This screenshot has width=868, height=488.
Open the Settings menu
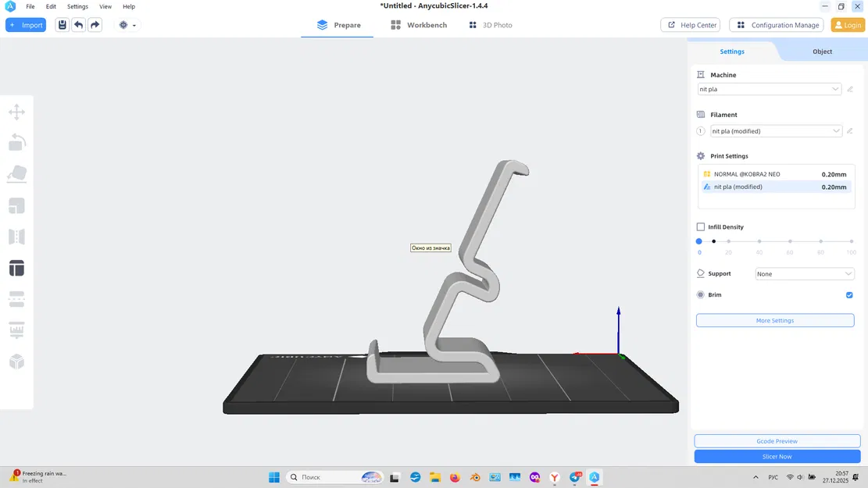pyautogui.click(x=77, y=6)
